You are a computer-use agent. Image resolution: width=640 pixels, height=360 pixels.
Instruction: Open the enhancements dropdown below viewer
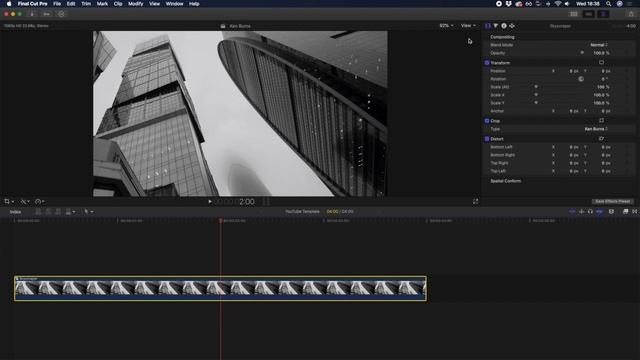tap(25, 201)
